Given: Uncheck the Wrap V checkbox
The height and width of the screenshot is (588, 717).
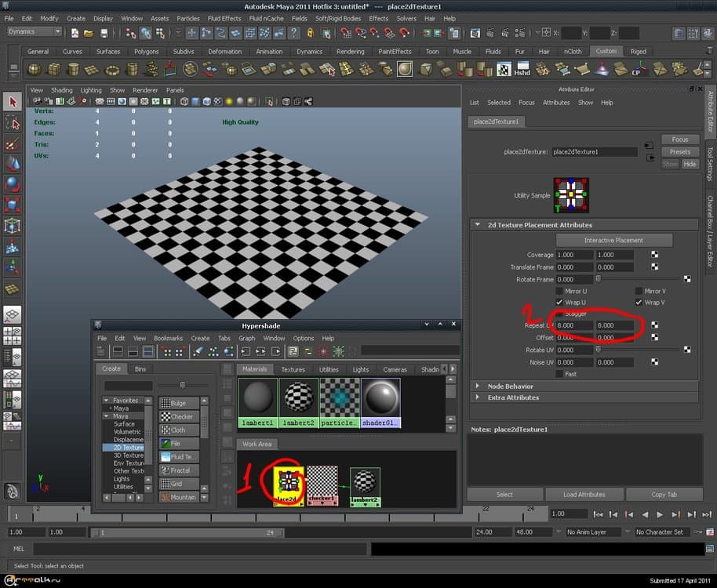Looking at the screenshot, I should (x=639, y=303).
